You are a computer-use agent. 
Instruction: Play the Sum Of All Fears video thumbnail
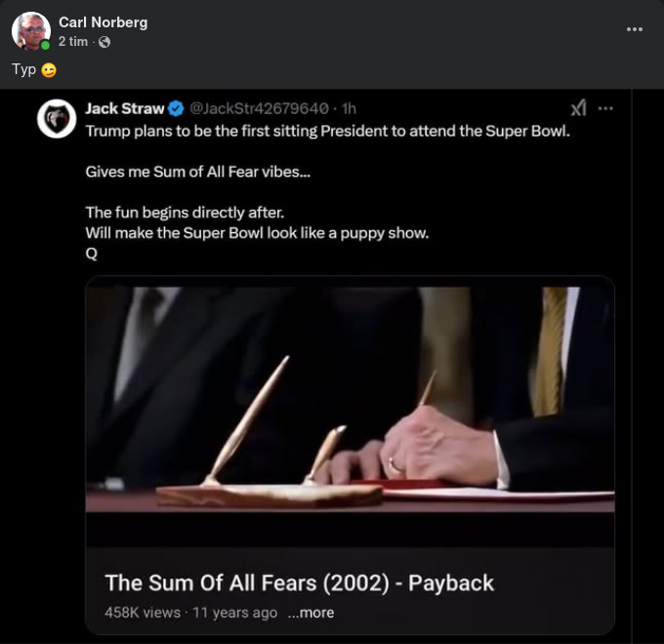point(350,400)
